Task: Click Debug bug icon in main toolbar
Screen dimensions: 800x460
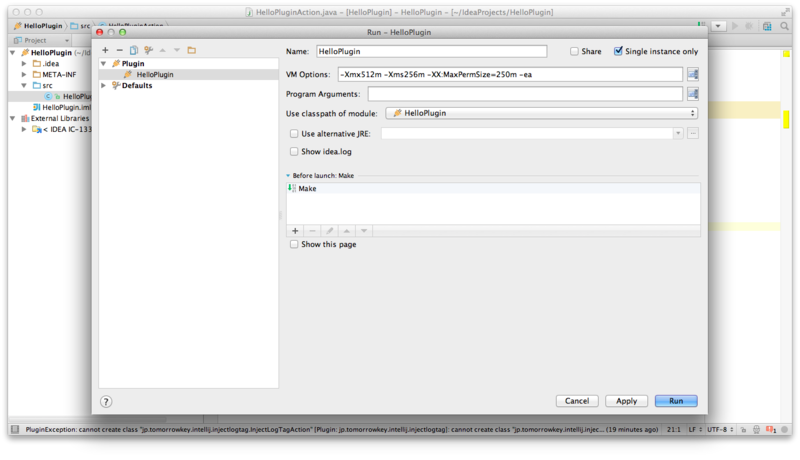Action: (749, 26)
